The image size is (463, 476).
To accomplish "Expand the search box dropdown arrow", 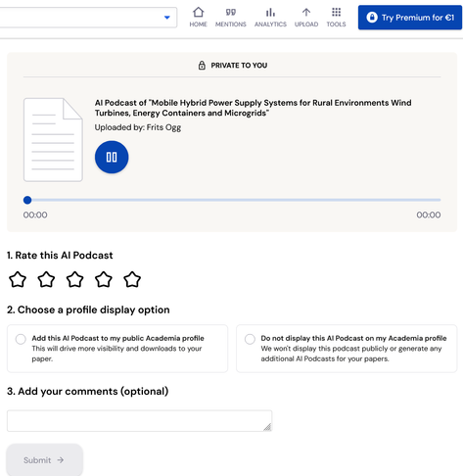I will click(x=167, y=18).
